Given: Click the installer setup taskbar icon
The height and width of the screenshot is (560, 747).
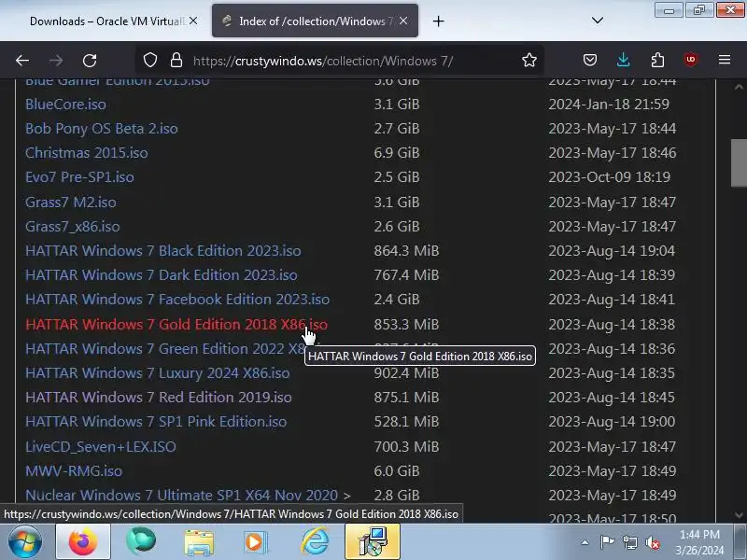Looking at the screenshot, I should click(373, 541).
